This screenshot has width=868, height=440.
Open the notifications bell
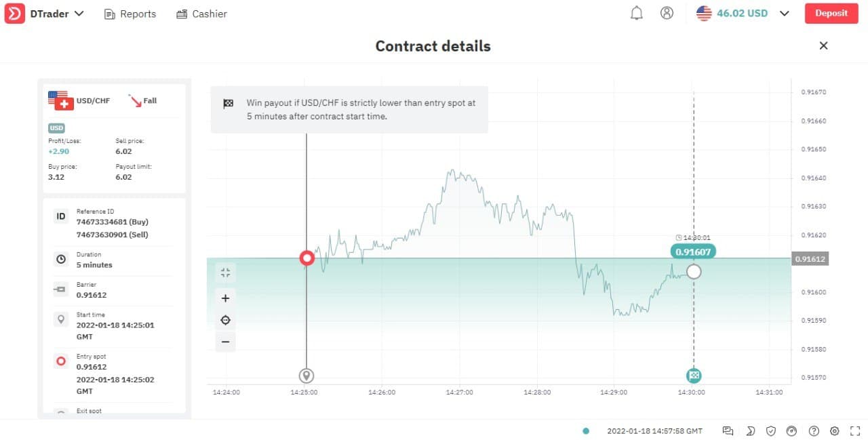tap(636, 14)
